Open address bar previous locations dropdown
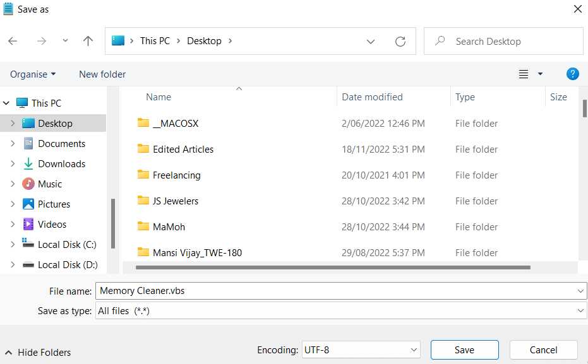Viewport: 588px width, 364px height. click(371, 41)
